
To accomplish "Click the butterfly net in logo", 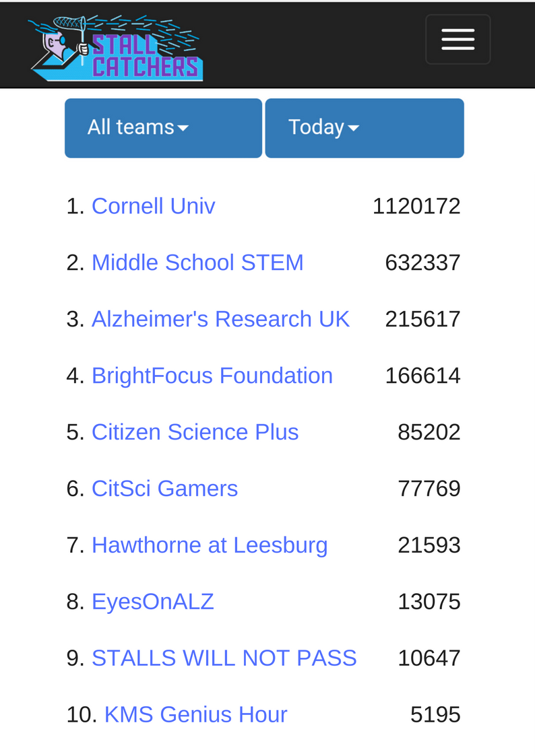I will click(71, 26).
